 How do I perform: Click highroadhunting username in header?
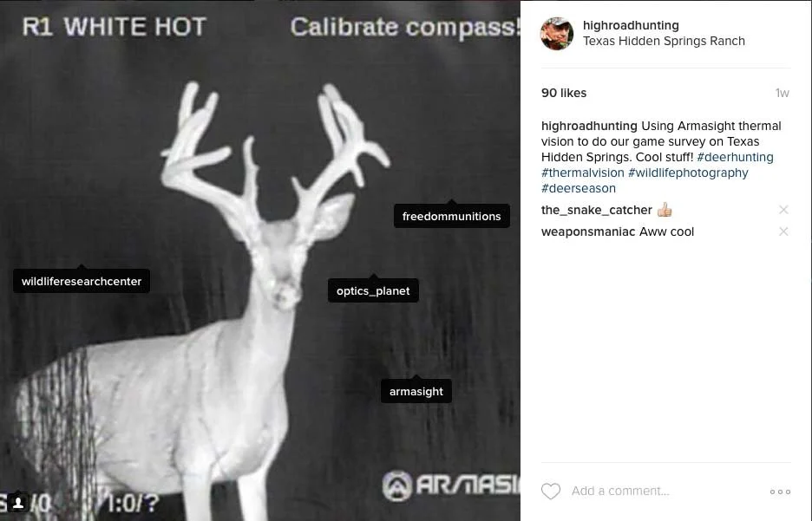[x=631, y=25]
